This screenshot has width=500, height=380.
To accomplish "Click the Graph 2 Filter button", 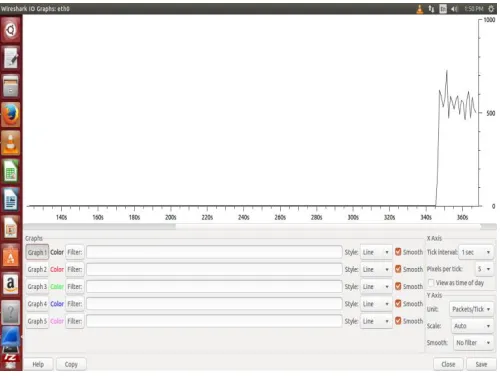I will [x=75, y=269].
